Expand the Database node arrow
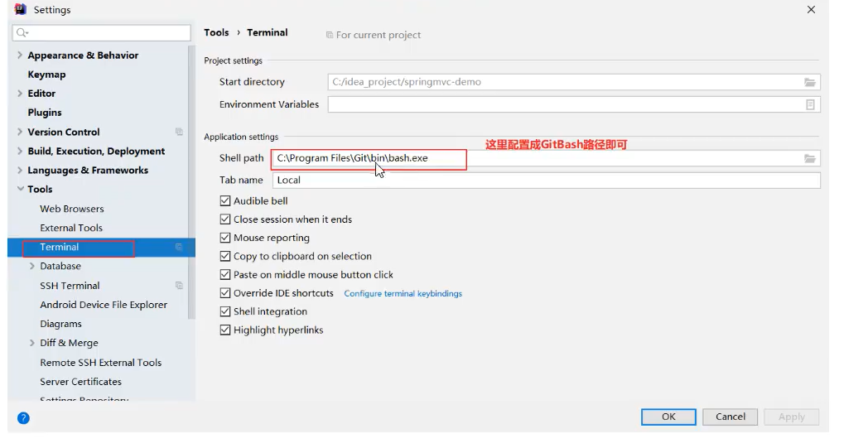The image size is (868, 448). [32, 266]
